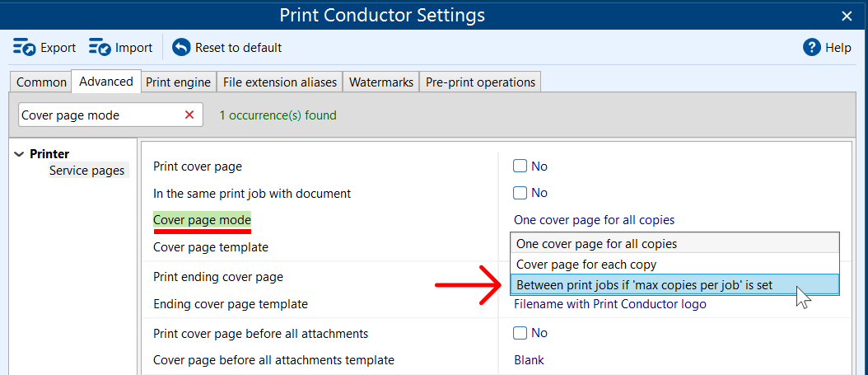The image size is (868, 375).
Task: Check Print cover page before all attachments
Action: pyautogui.click(x=520, y=333)
